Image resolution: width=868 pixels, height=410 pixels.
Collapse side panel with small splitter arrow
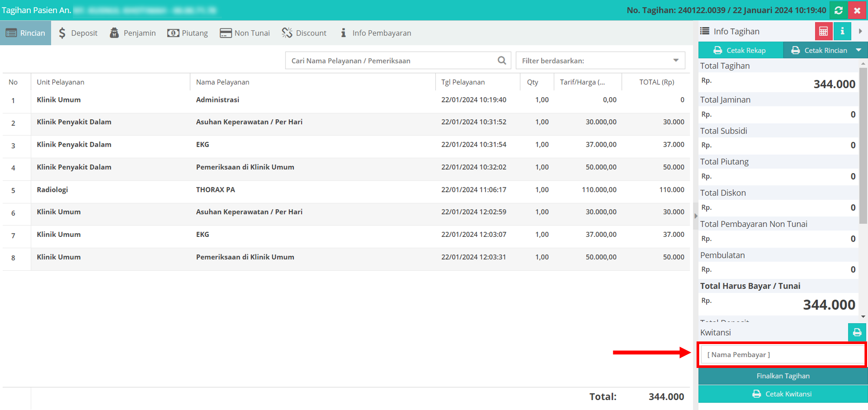click(696, 216)
